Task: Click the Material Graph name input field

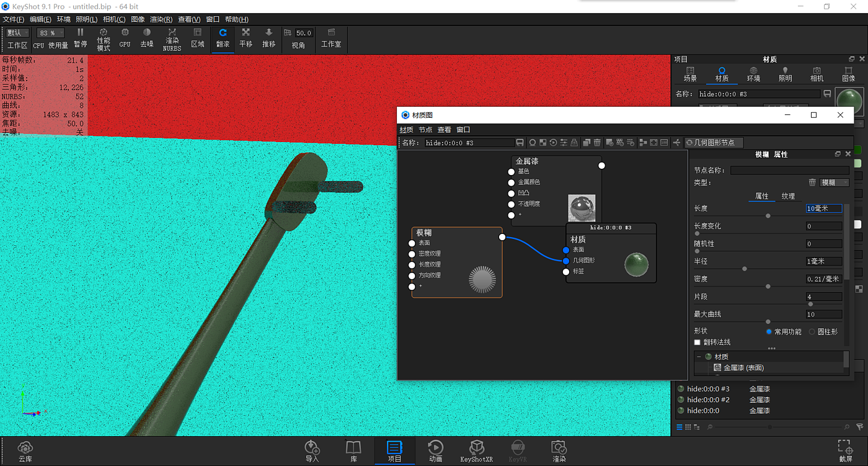Action: point(469,143)
